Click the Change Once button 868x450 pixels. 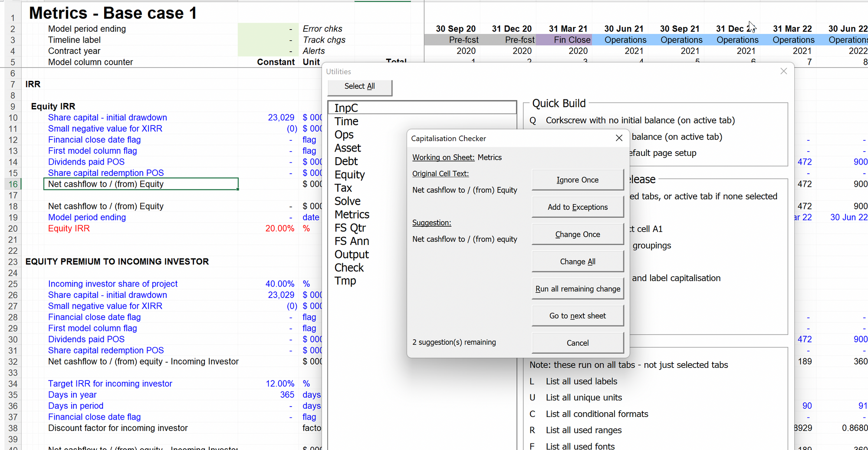pyautogui.click(x=578, y=235)
